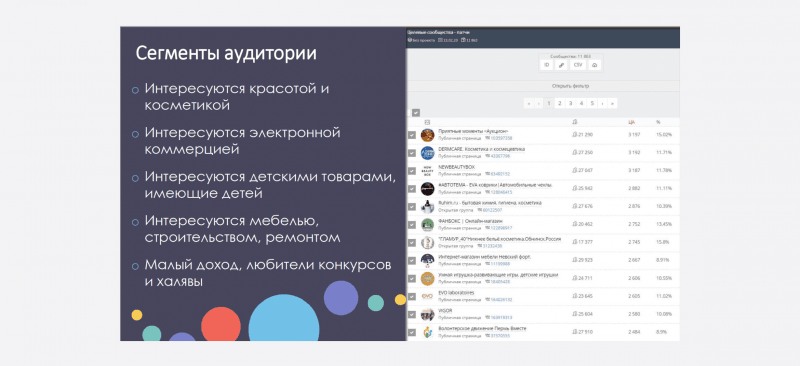Click the #АВТОТЕМА black avatar

pyautogui.click(x=428, y=188)
